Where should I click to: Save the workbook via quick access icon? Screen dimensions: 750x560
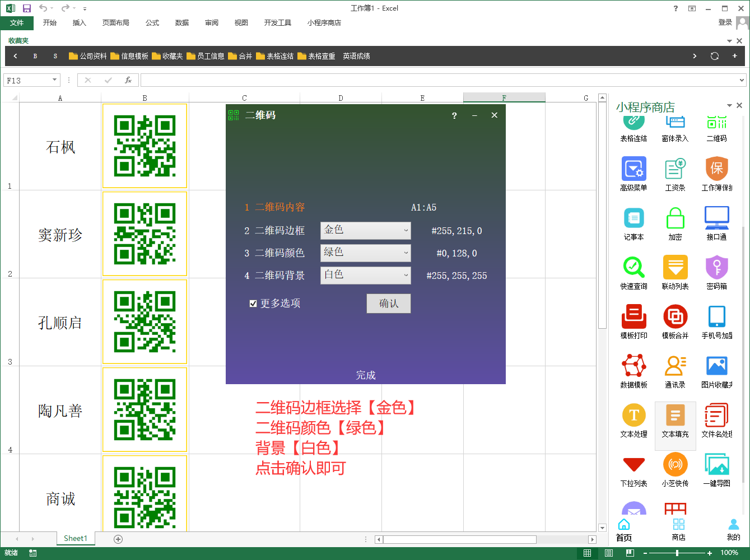[26, 8]
